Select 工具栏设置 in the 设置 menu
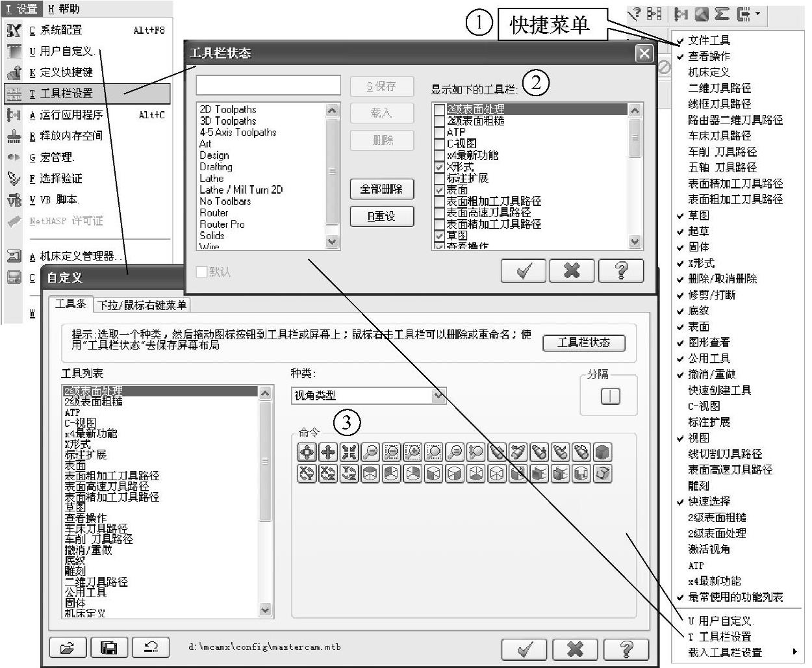The height and width of the screenshot is (668, 812). click(87, 94)
